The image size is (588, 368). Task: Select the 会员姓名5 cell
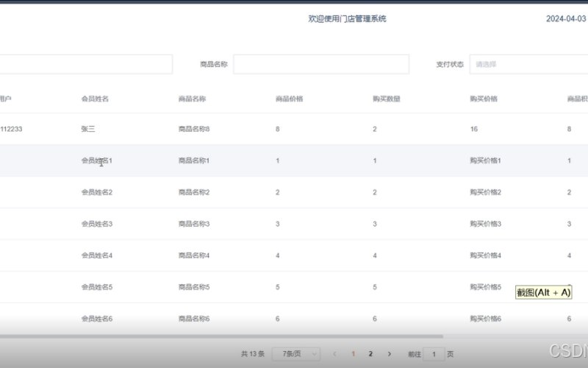point(97,287)
